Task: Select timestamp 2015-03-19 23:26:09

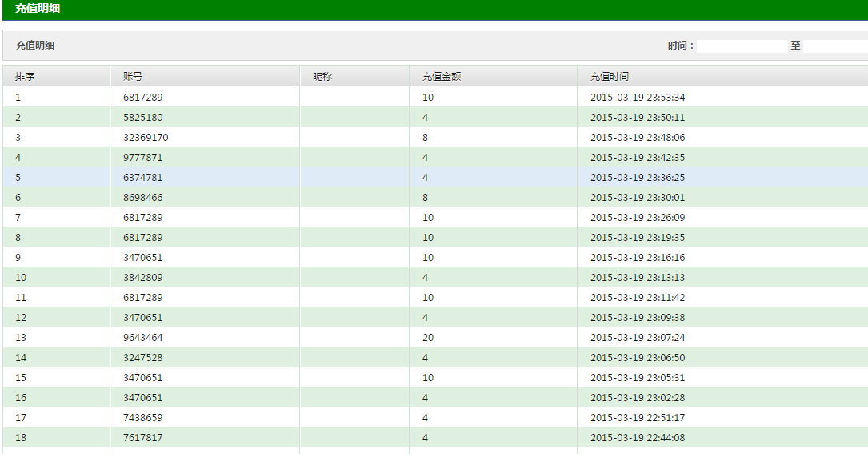Action: 638,217
